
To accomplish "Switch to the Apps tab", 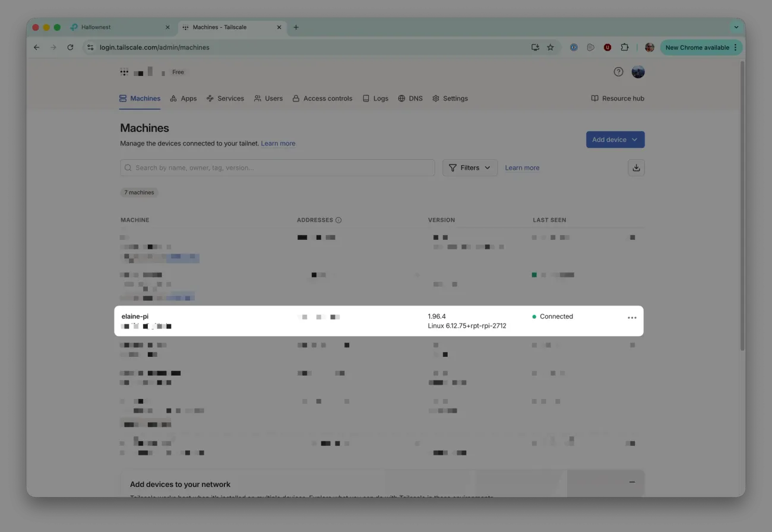I will click(183, 99).
